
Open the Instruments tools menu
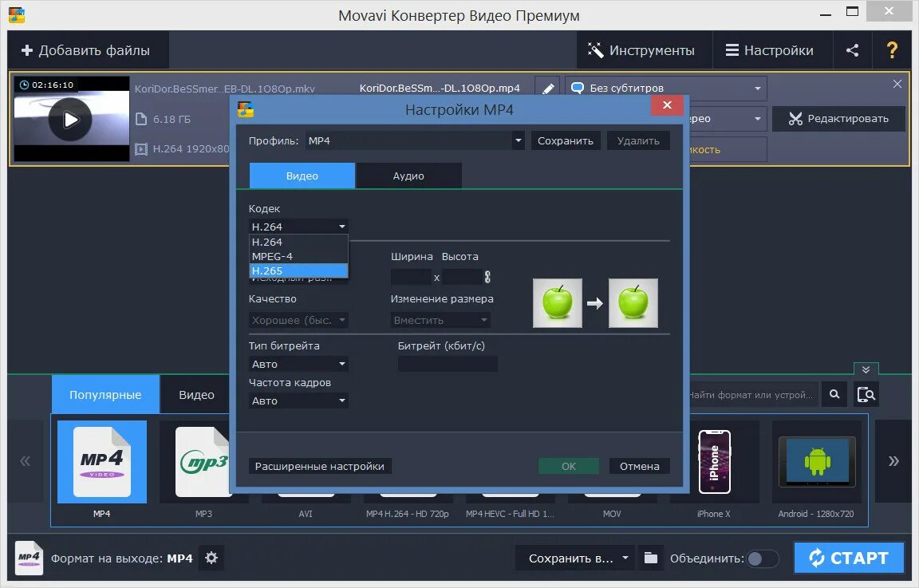[644, 50]
